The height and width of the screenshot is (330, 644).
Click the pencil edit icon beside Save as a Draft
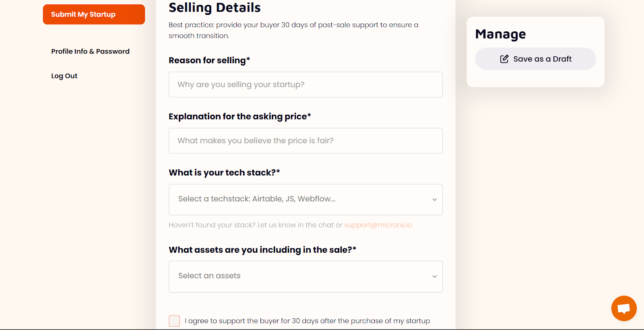[x=504, y=59]
